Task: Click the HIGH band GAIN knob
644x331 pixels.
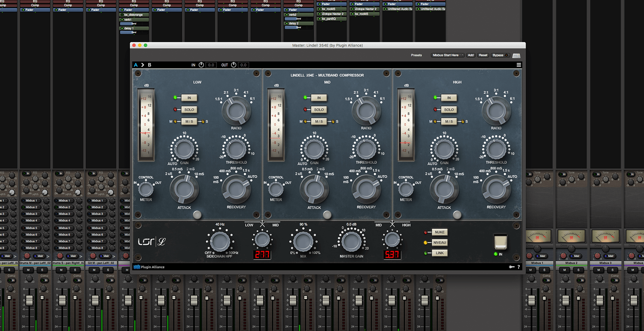Action: (x=444, y=149)
